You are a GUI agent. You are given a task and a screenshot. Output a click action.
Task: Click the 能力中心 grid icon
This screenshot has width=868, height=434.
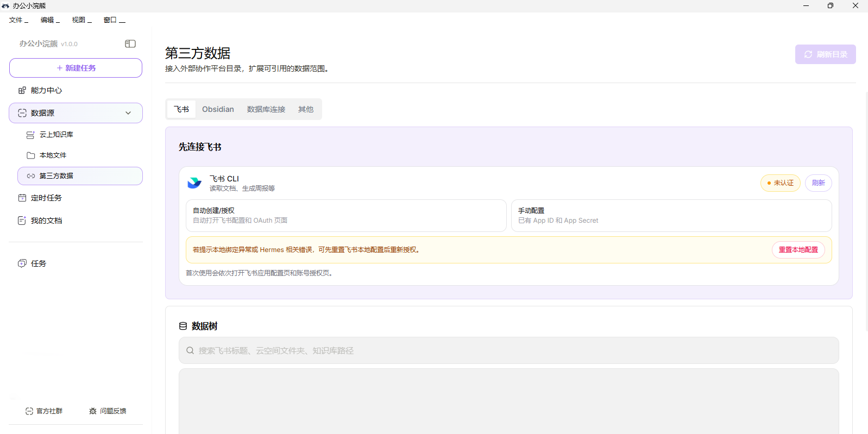pyautogui.click(x=22, y=90)
